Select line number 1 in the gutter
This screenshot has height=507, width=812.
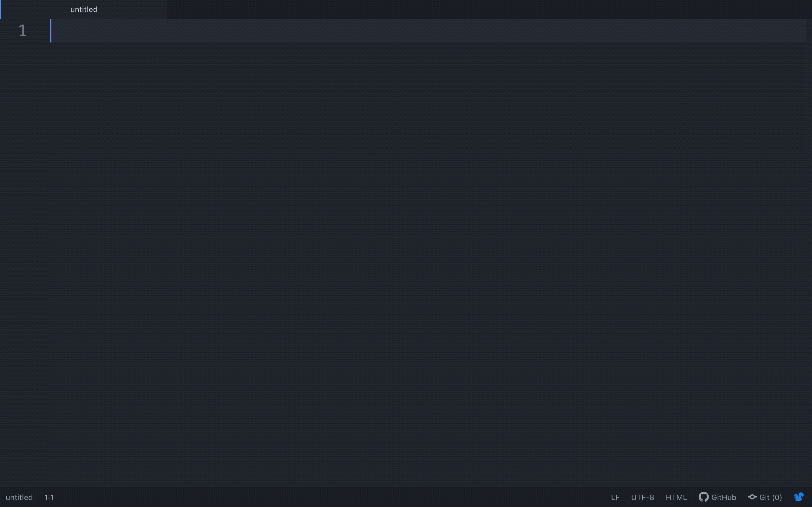pyautogui.click(x=23, y=31)
